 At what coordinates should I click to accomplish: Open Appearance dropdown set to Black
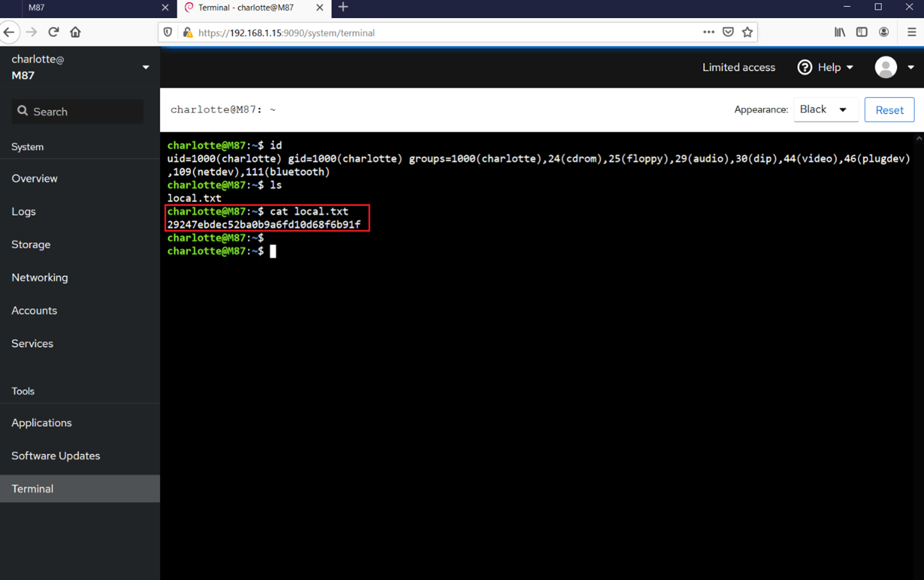click(x=825, y=109)
